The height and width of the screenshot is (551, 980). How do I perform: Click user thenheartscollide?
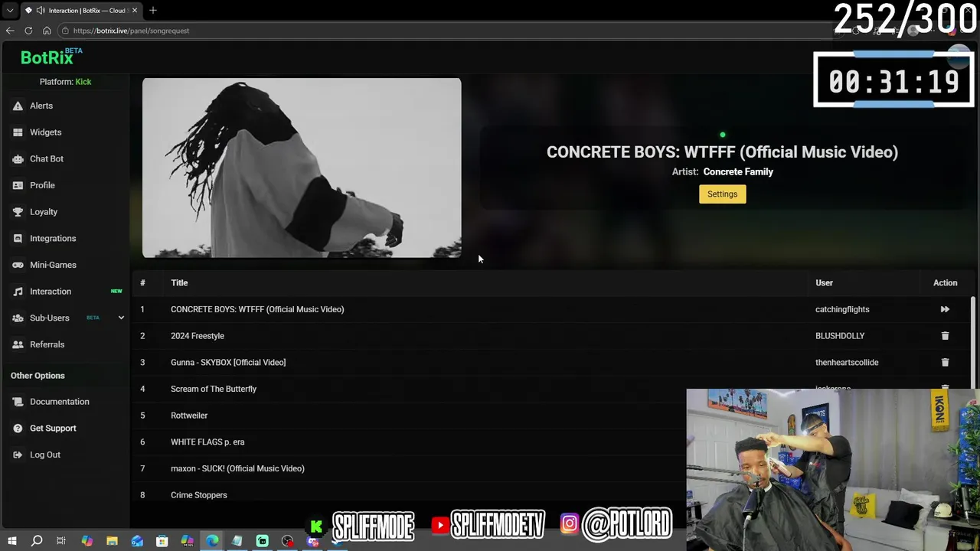click(847, 362)
